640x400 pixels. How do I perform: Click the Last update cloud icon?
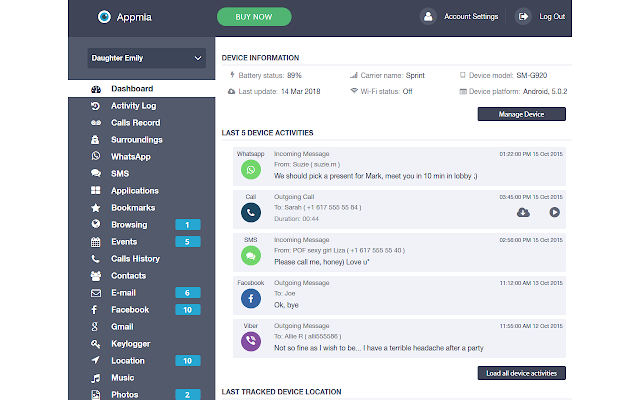[231, 91]
